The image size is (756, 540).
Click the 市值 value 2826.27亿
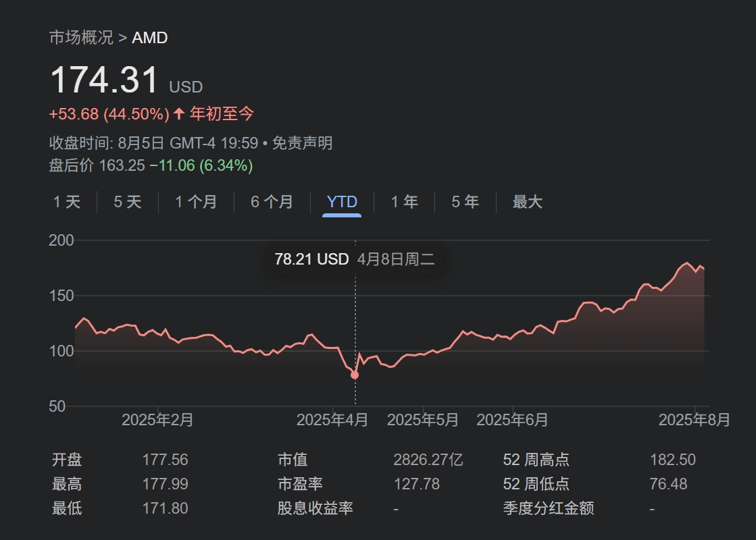(x=428, y=460)
